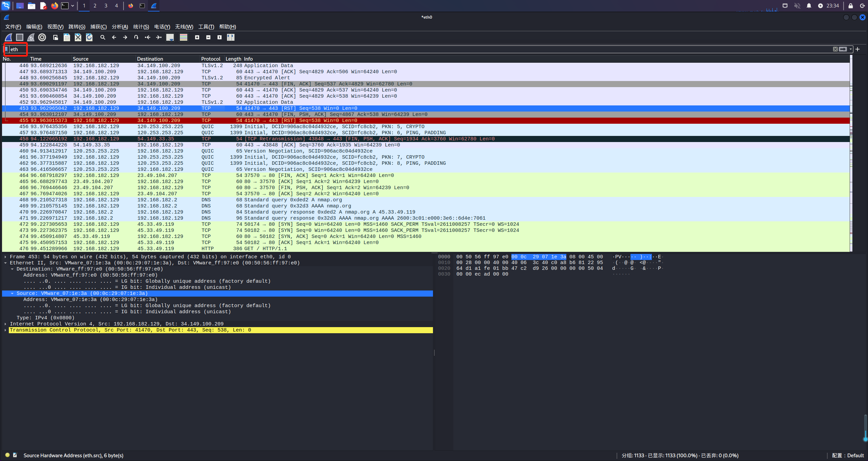Open the 分析(A) menu
This screenshot has height=461, width=868.
pyautogui.click(x=120, y=27)
